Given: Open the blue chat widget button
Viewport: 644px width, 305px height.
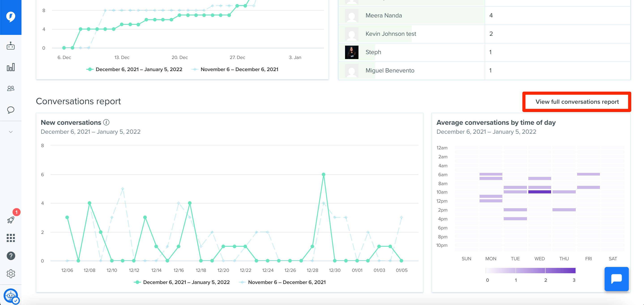Looking at the screenshot, I should (x=616, y=279).
